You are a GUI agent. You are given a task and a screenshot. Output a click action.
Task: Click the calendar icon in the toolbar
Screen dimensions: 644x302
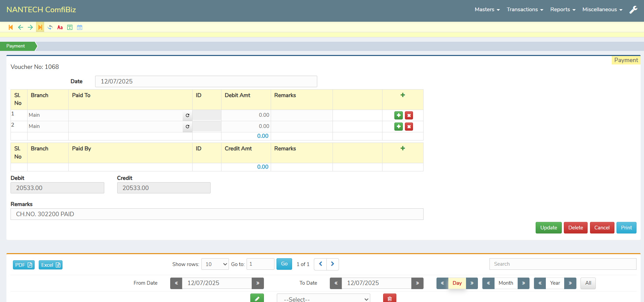pos(79,27)
